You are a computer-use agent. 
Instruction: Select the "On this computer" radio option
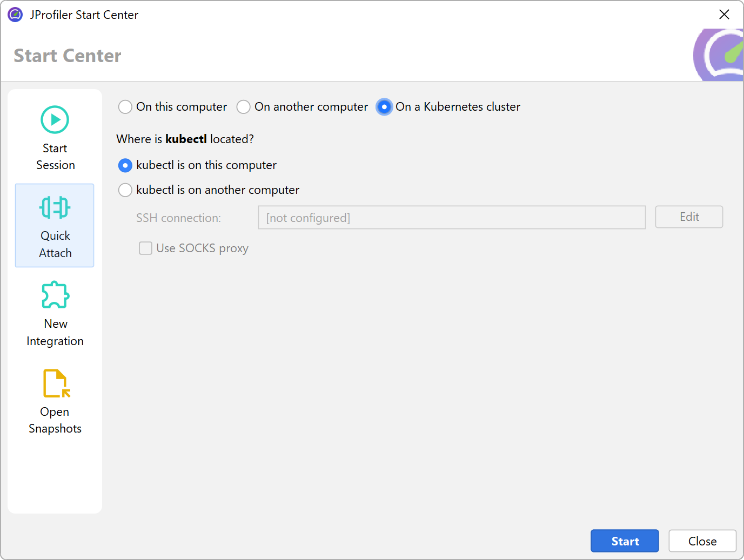pyautogui.click(x=125, y=107)
